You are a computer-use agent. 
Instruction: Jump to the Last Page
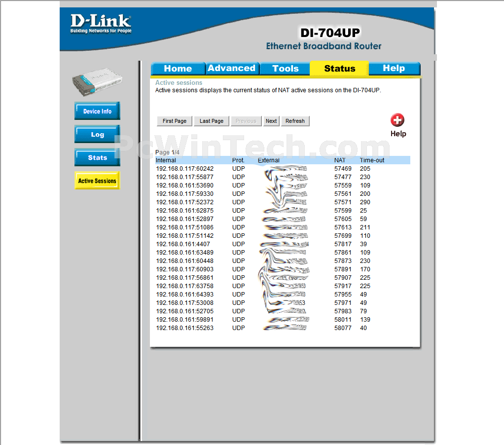click(x=212, y=121)
